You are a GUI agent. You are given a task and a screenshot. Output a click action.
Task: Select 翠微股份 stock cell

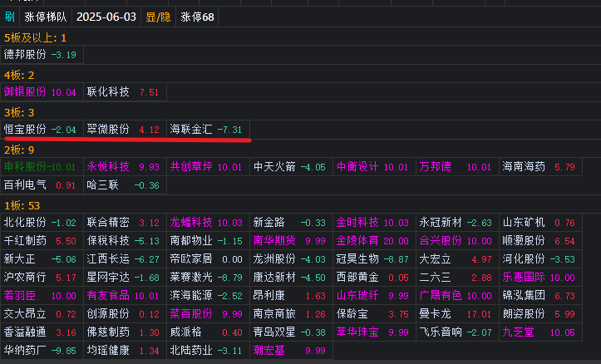pos(125,130)
